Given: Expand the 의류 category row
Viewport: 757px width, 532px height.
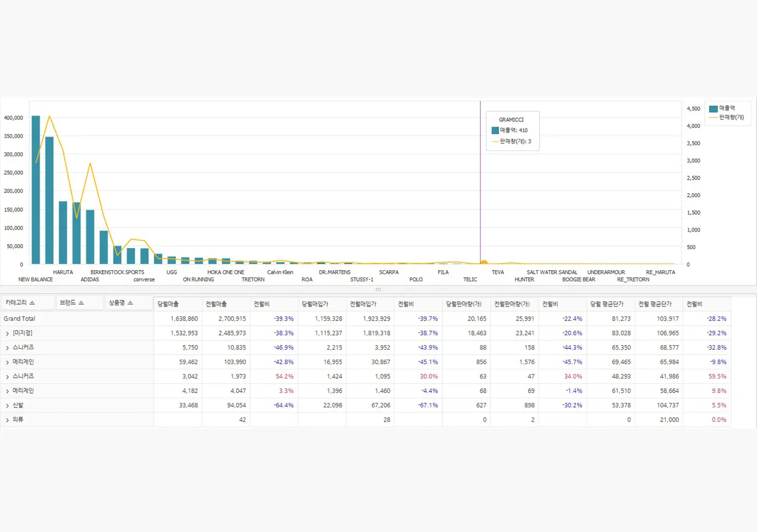Looking at the screenshot, I should pos(7,420).
